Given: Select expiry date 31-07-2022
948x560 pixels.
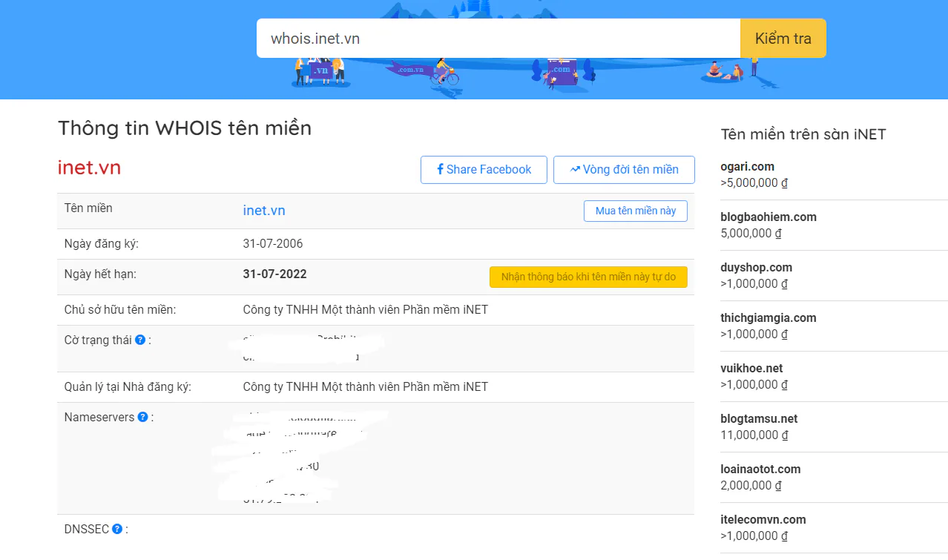Looking at the screenshot, I should (x=274, y=274).
